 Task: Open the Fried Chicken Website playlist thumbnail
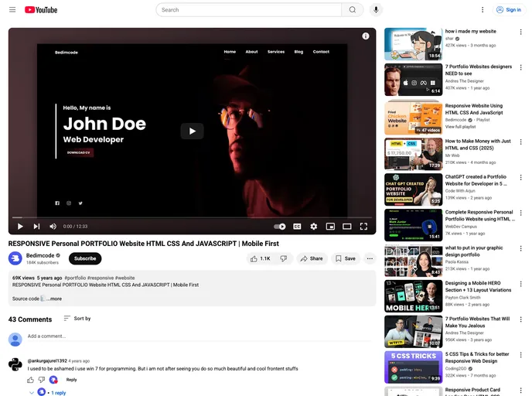413,117
